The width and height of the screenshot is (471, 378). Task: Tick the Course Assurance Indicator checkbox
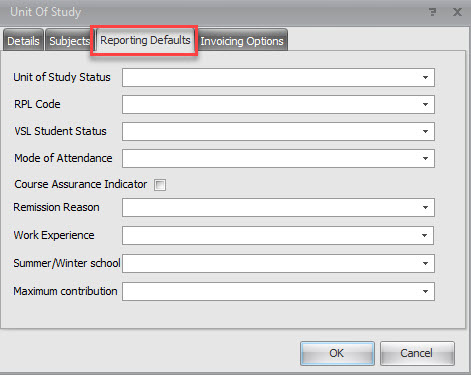[x=160, y=185]
